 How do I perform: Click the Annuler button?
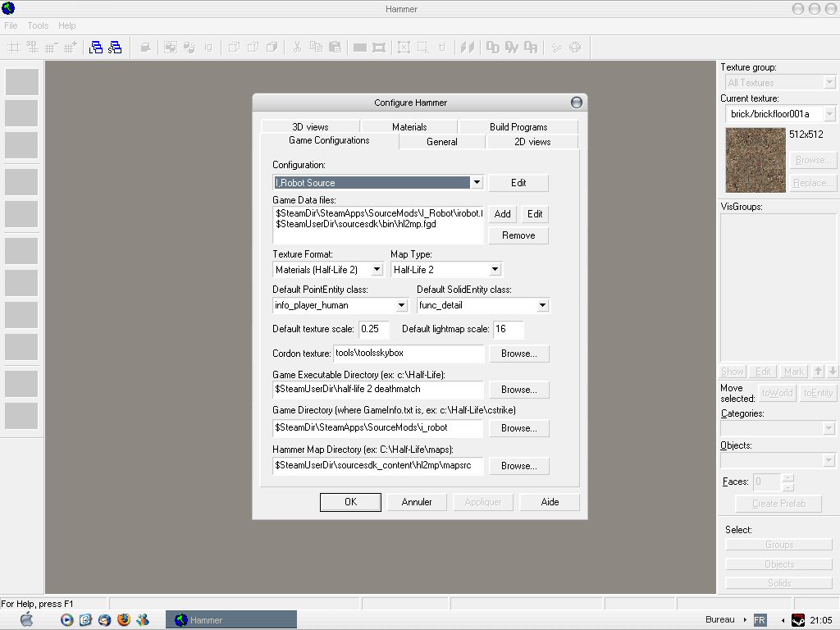tap(417, 502)
